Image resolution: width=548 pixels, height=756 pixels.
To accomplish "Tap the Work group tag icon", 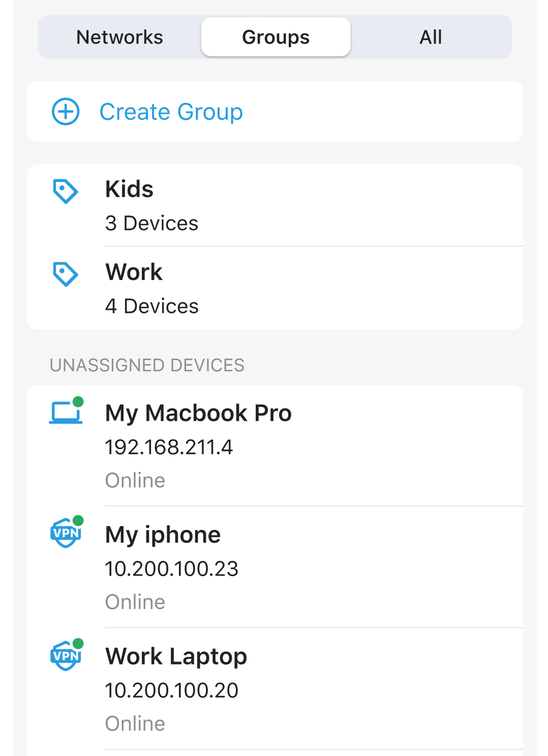I will tap(66, 274).
